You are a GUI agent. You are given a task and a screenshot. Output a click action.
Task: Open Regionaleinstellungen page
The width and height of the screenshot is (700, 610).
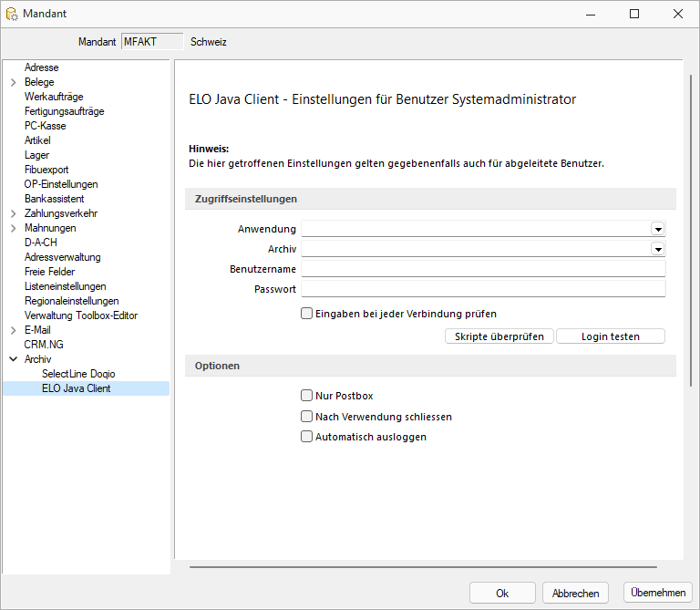(x=71, y=301)
